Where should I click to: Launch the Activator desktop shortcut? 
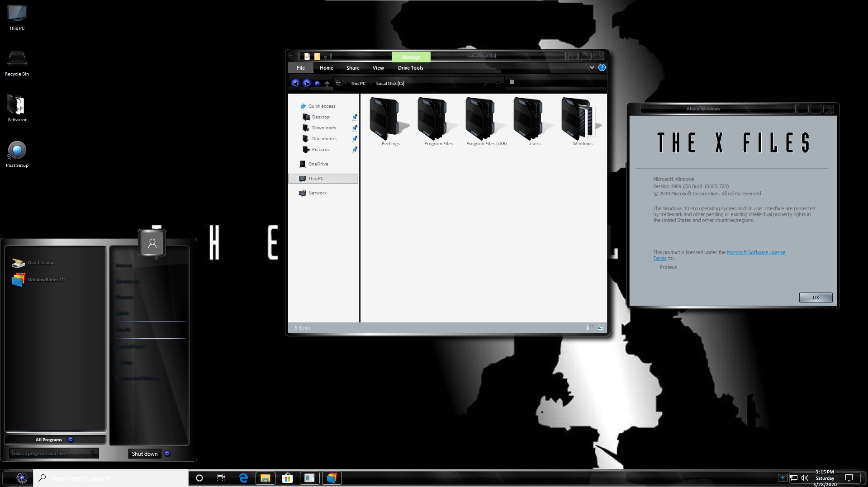click(x=17, y=109)
